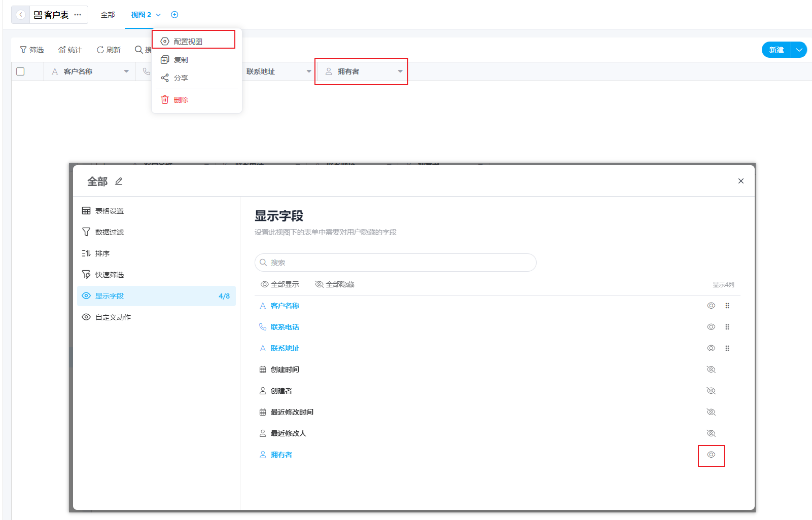Toggle visibility of the 拥有者 field
The width and height of the screenshot is (812, 520).
pyautogui.click(x=711, y=455)
